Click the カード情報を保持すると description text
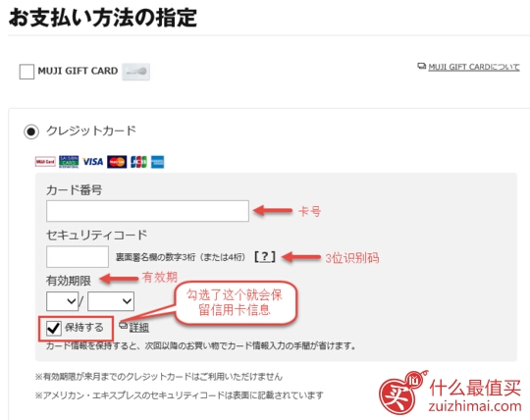Image resolution: width=530 pixels, height=420 pixels. click(201, 345)
